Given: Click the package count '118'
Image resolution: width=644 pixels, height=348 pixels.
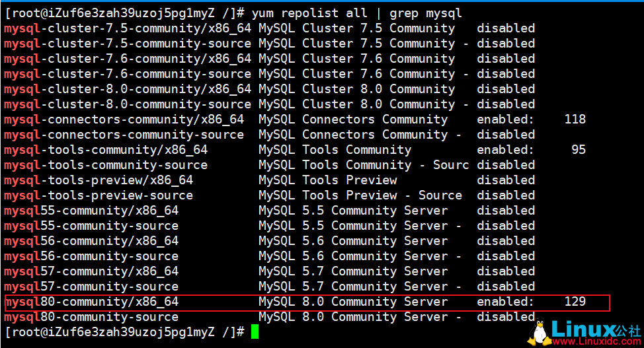Looking at the screenshot, I should 575,120.
